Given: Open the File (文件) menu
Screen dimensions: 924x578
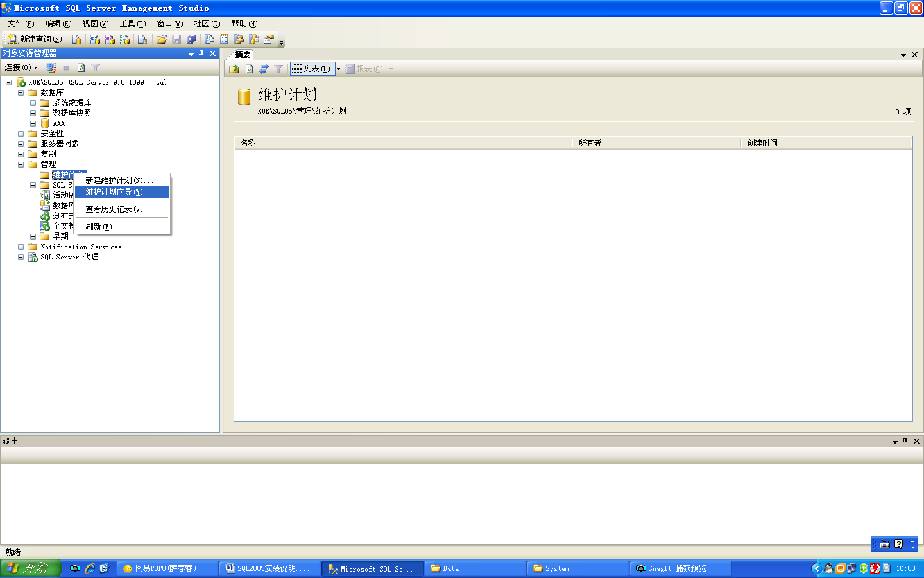Looking at the screenshot, I should [21, 24].
